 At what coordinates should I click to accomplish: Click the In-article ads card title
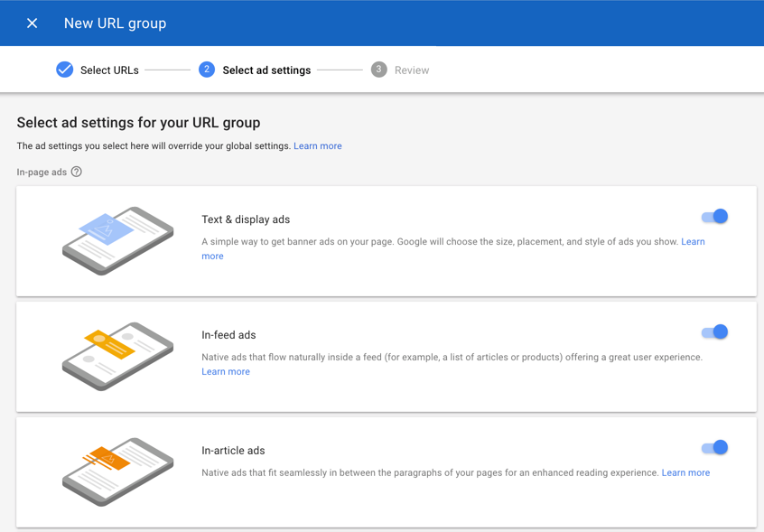233,451
